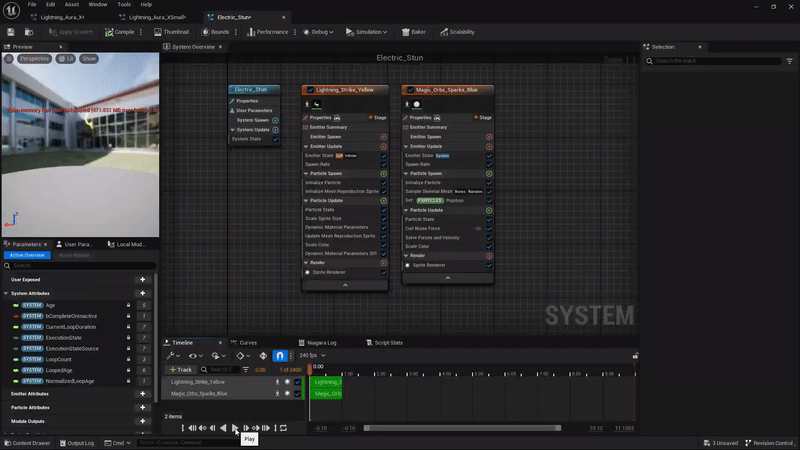Click the Compile button in toolbar

pos(120,32)
